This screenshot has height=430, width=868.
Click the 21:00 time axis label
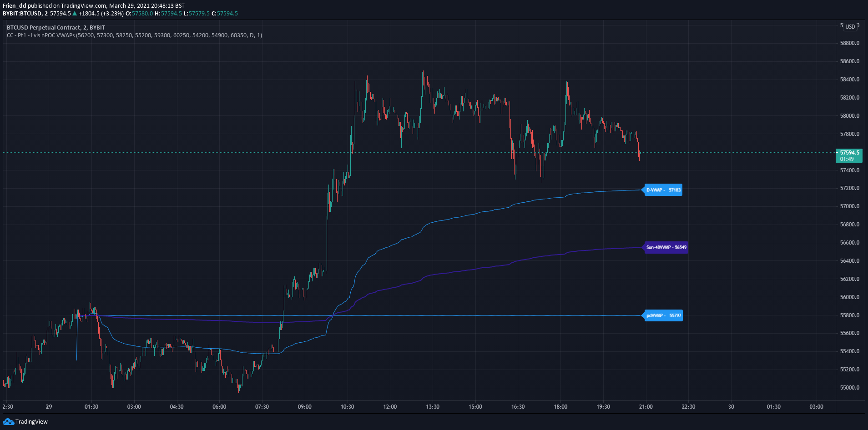[646, 407]
